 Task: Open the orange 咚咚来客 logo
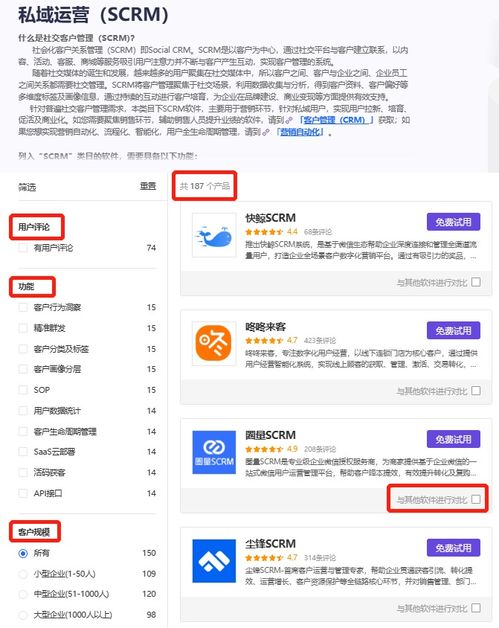(214, 344)
